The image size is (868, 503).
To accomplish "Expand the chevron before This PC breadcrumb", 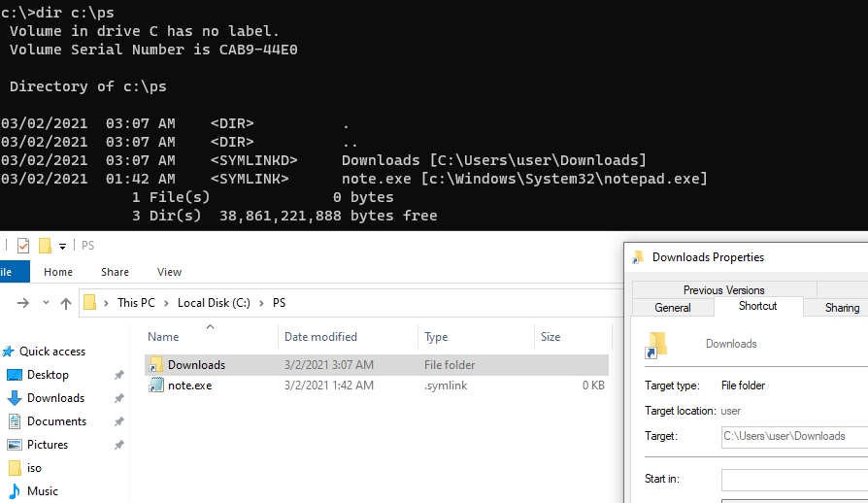I will (x=106, y=303).
